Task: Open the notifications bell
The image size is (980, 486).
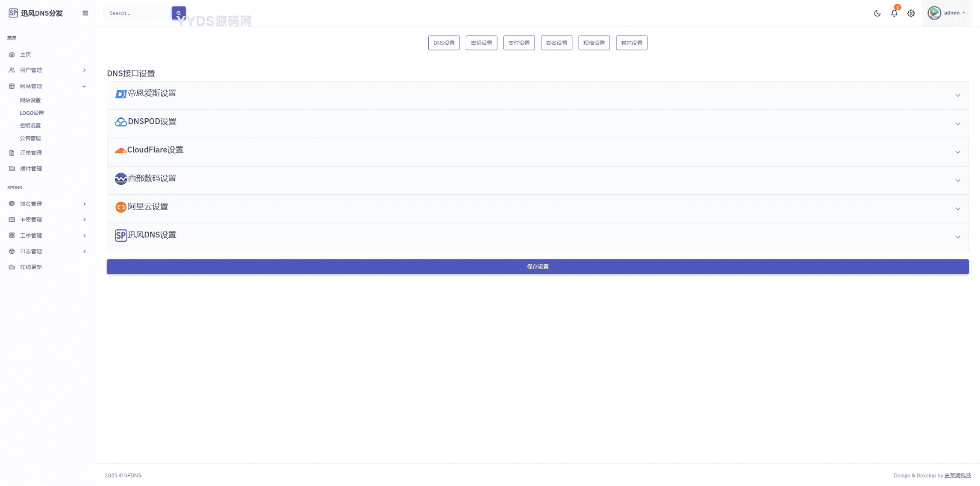Action: point(894,13)
